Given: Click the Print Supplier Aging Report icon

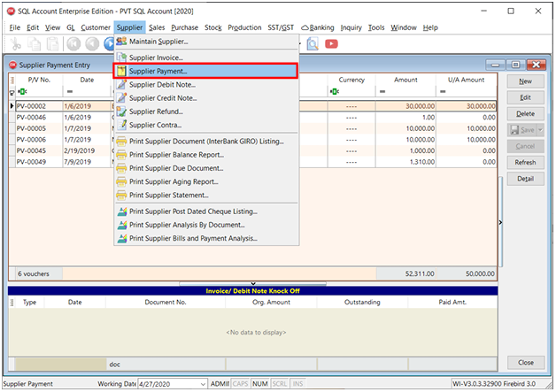Looking at the screenshot, I should coord(121,181).
